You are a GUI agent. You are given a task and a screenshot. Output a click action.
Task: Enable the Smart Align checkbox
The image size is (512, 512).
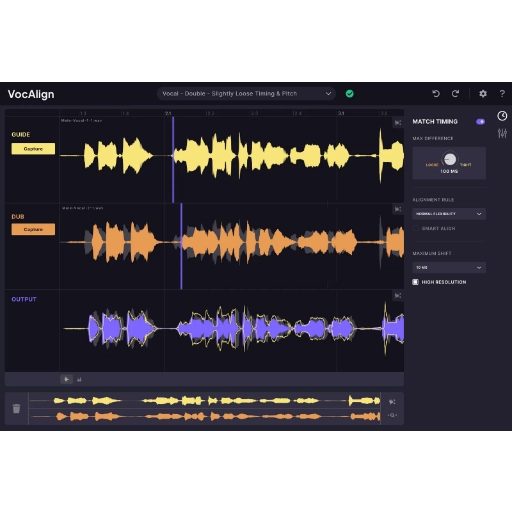(x=415, y=228)
